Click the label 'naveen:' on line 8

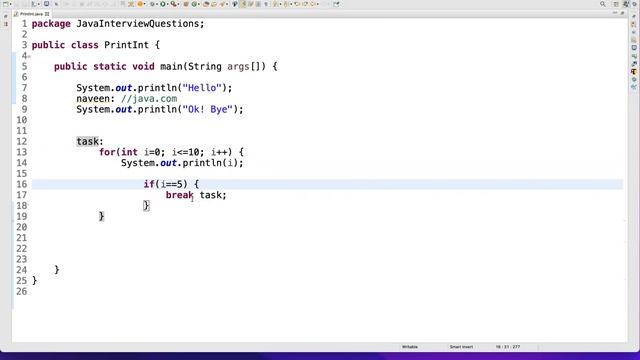(x=96, y=99)
